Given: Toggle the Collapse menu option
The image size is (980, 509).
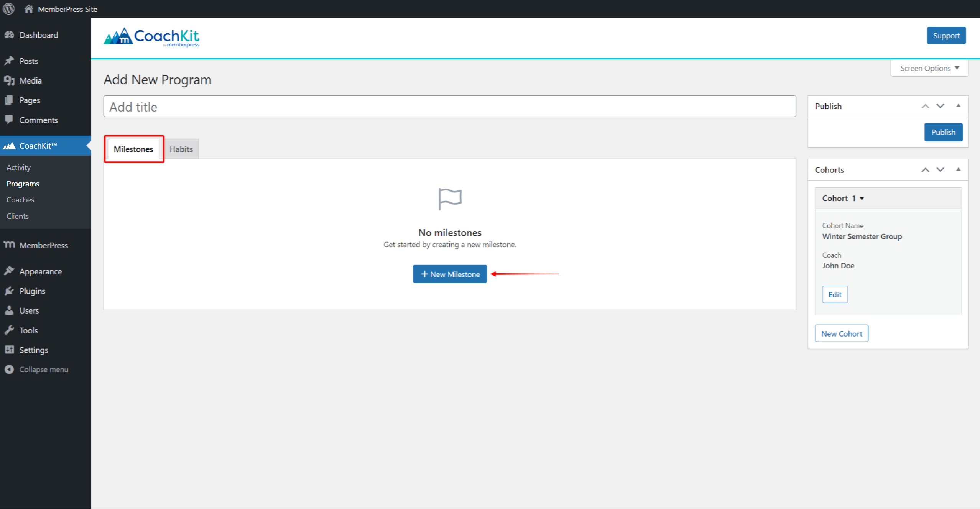Looking at the screenshot, I should coord(43,369).
